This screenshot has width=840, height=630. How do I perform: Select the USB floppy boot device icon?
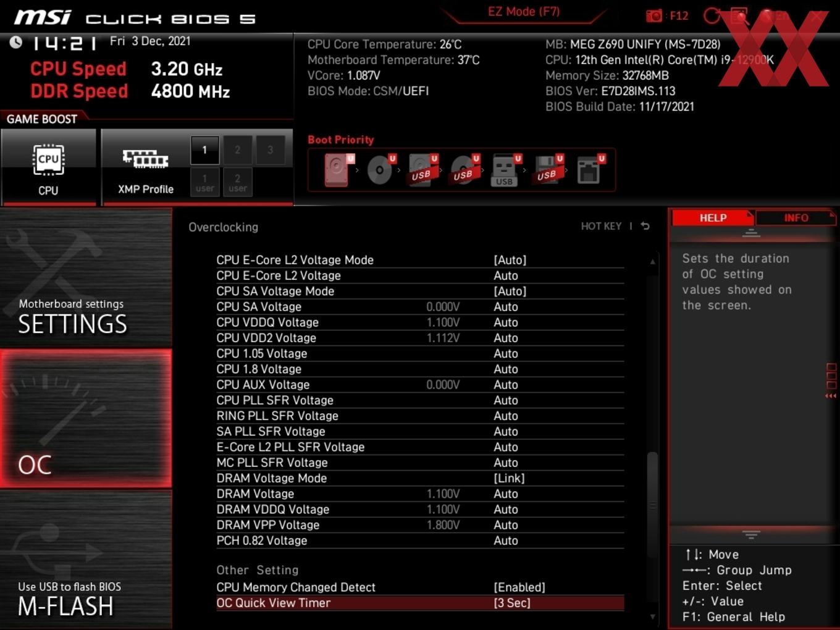click(548, 169)
